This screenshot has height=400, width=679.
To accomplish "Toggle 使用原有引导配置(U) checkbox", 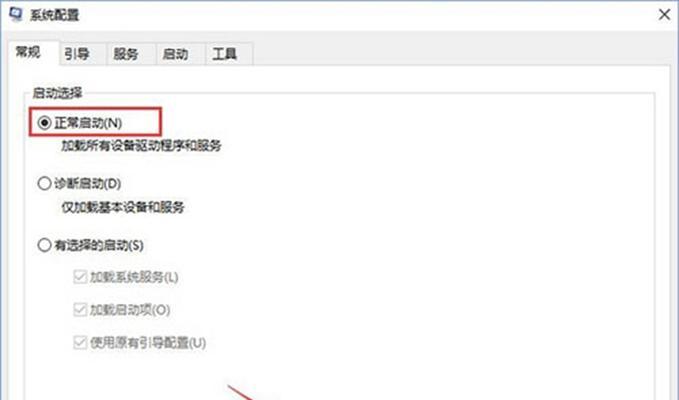I will 80,342.
